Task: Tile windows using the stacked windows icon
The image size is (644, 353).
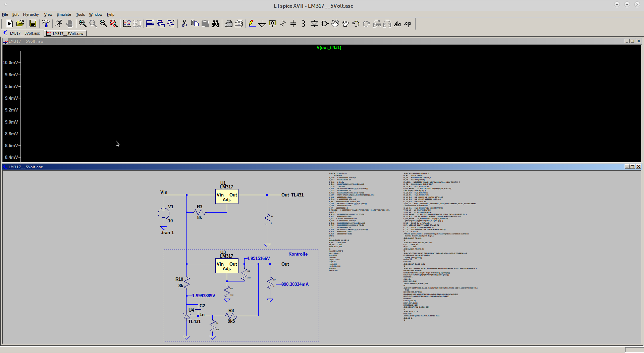Action: click(150, 24)
